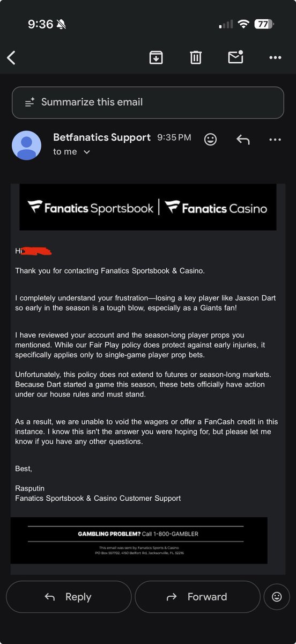Tap the Betfanatics Support sender name
296x644 pixels.
pos(102,137)
